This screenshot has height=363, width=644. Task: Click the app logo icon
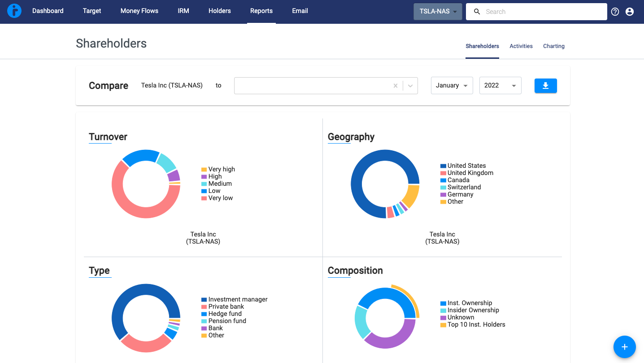[14, 11]
